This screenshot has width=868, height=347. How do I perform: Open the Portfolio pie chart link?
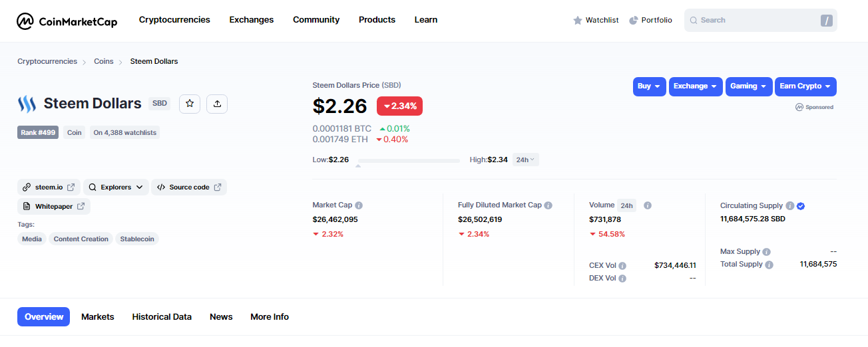pyautogui.click(x=650, y=20)
